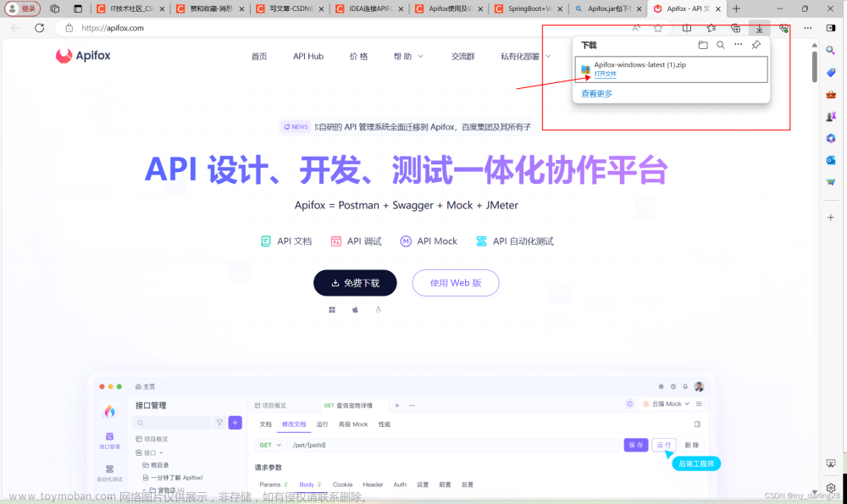
Task: Open the downloads folder from Downloads panel
Action: point(703,45)
